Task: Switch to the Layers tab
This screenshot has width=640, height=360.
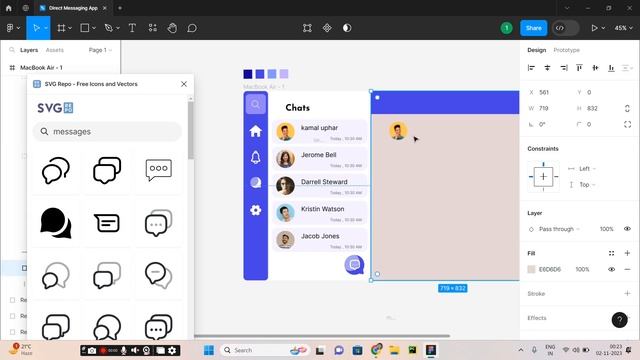Action: pos(29,50)
